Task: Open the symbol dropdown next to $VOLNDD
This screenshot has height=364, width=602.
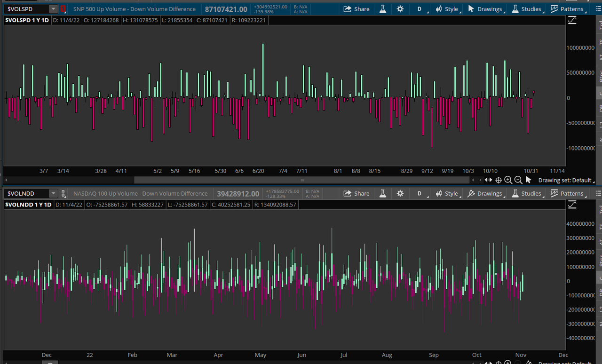Action: pyautogui.click(x=54, y=193)
